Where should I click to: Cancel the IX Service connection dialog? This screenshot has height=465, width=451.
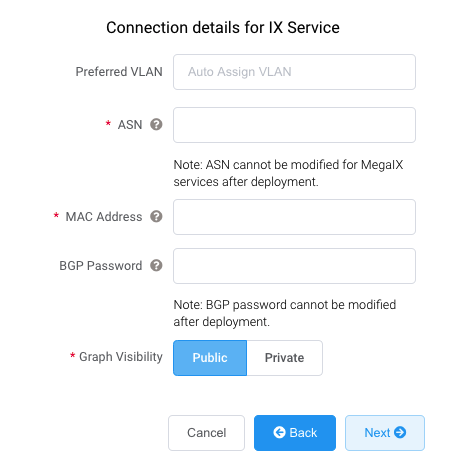coord(206,433)
